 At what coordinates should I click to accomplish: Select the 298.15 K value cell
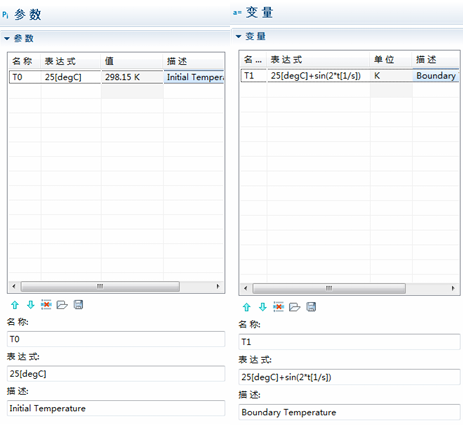pos(132,77)
